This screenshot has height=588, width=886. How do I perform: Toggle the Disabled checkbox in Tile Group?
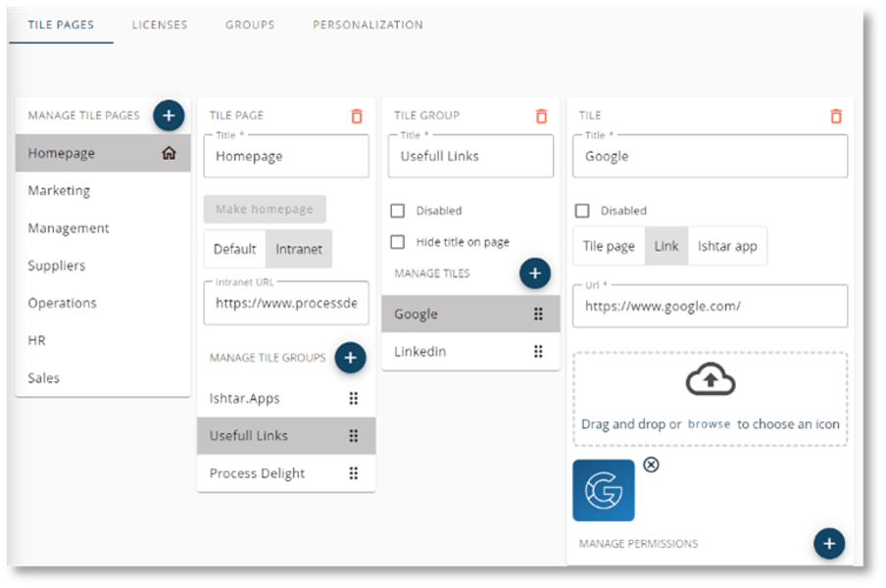[x=398, y=212]
